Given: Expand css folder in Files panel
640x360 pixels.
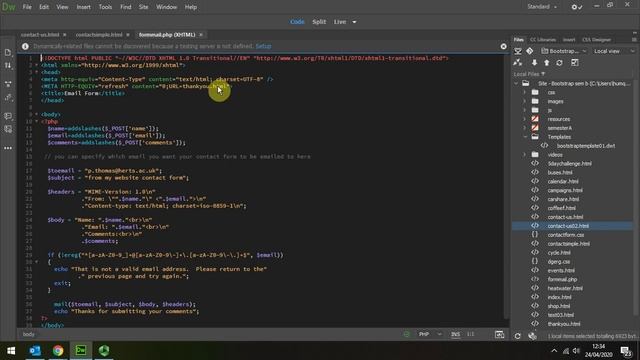Looking at the screenshot, I should [524, 93].
